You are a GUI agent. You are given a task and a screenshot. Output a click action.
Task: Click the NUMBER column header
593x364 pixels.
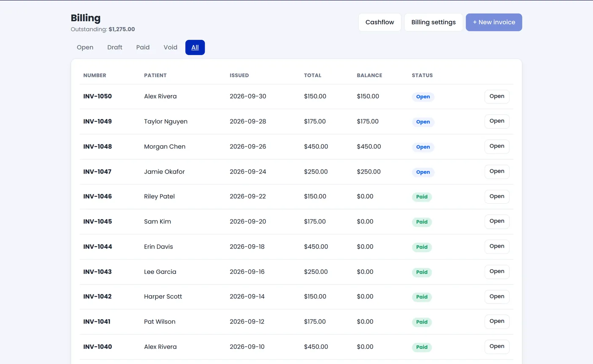pos(95,75)
